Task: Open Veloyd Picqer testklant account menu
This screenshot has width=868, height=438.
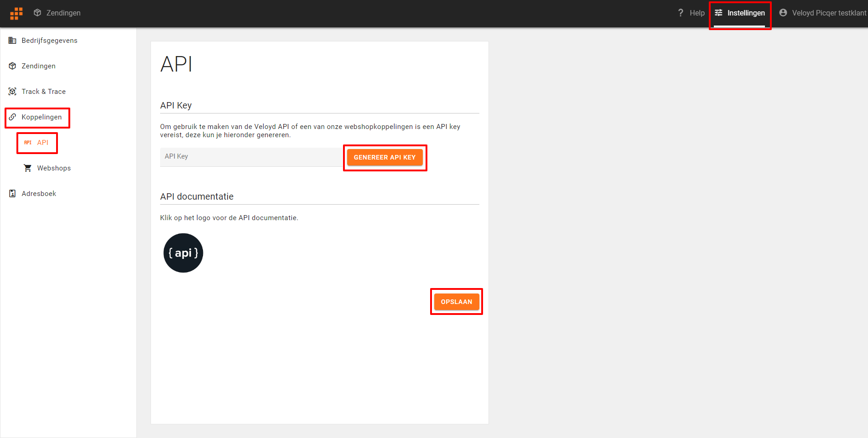Action: coord(829,13)
